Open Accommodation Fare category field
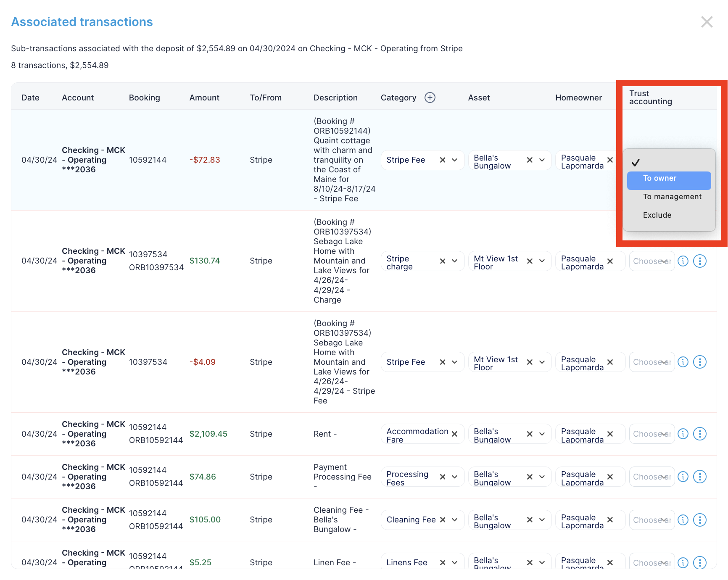 [x=422, y=434]
